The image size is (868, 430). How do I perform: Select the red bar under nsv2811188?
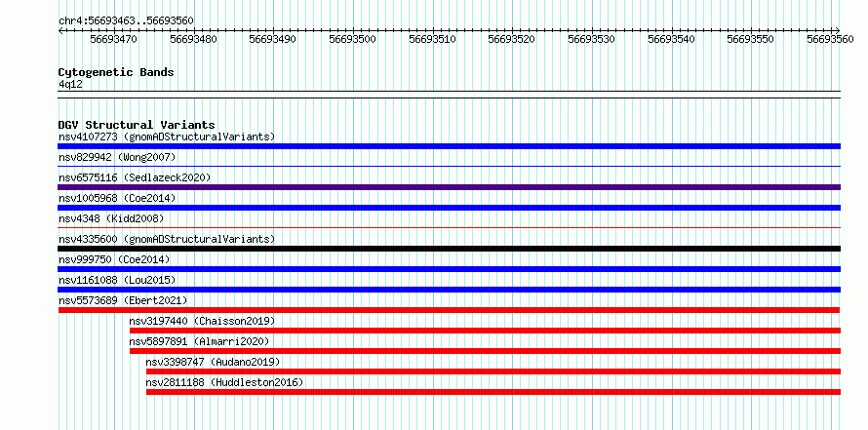coord(493,392)
